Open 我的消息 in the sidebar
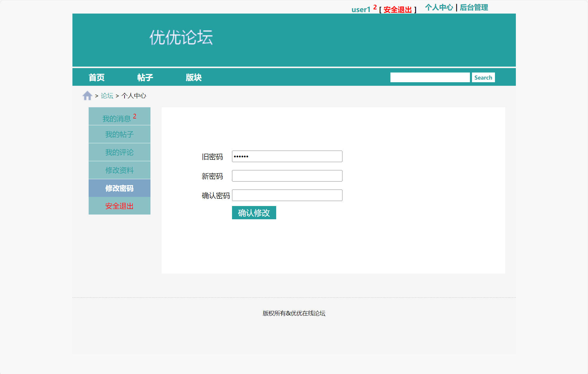The height and width of the screenshot is (374, 588). point(117,118)
